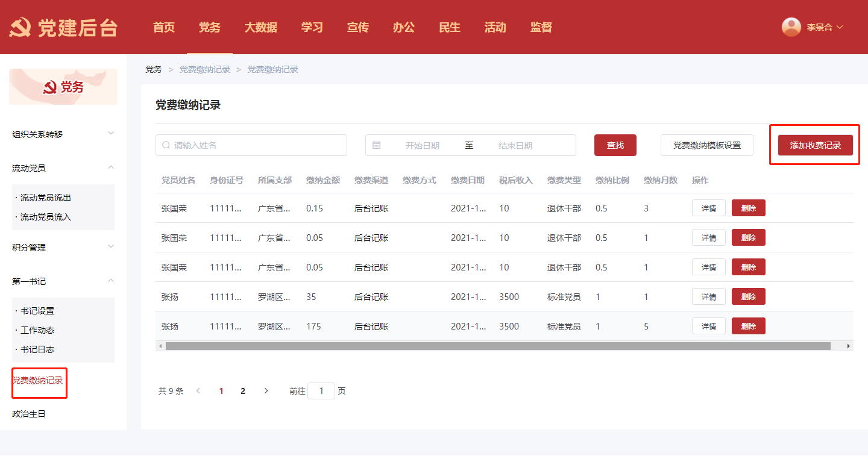Click the party emblem logo in header
The height and width of the screenshot is (456, 868).
pos(20,27)
